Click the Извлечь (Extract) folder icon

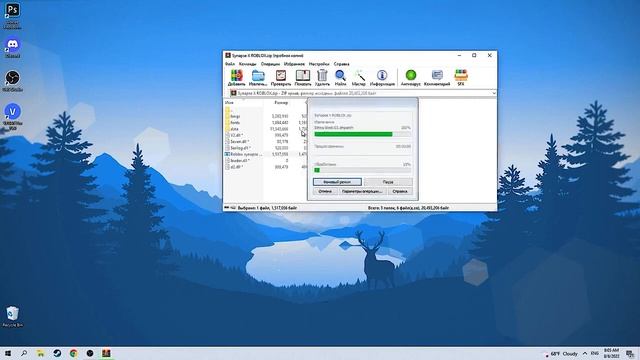(x=258, y=77)
